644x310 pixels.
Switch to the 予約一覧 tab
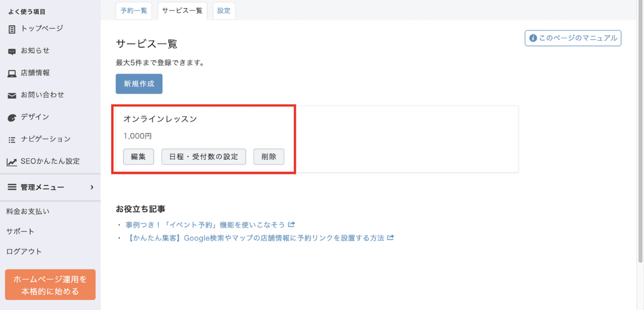pyautogui.click(x=134, y=11)
